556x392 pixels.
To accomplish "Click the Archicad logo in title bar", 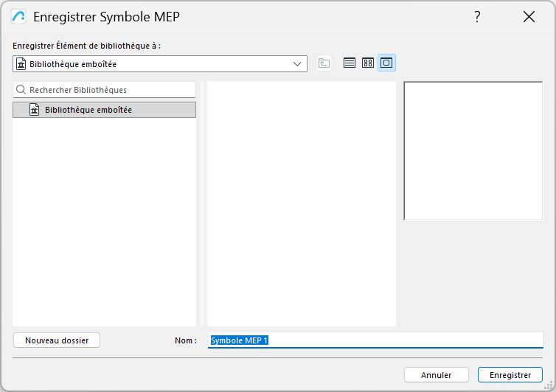I will (x=18, y=17).
